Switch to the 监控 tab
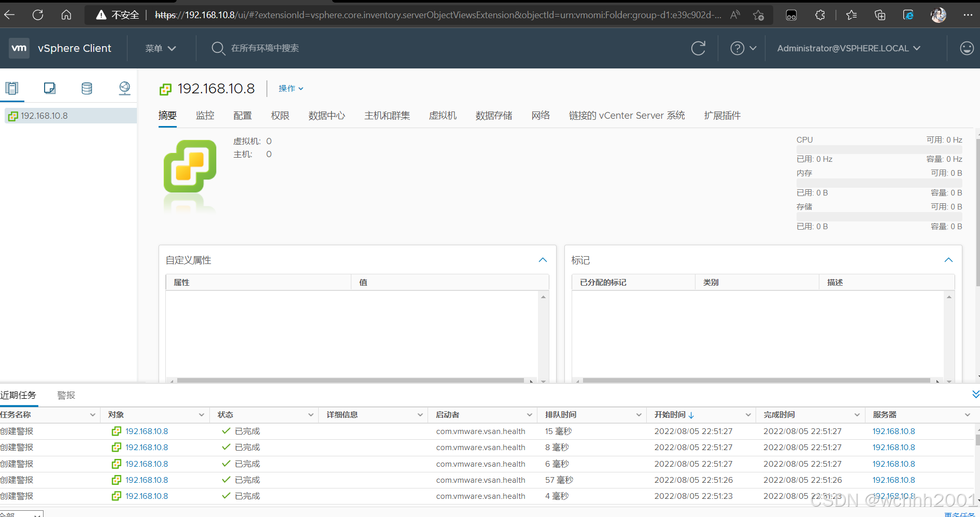The image size is (980, 517). point(205,115)
